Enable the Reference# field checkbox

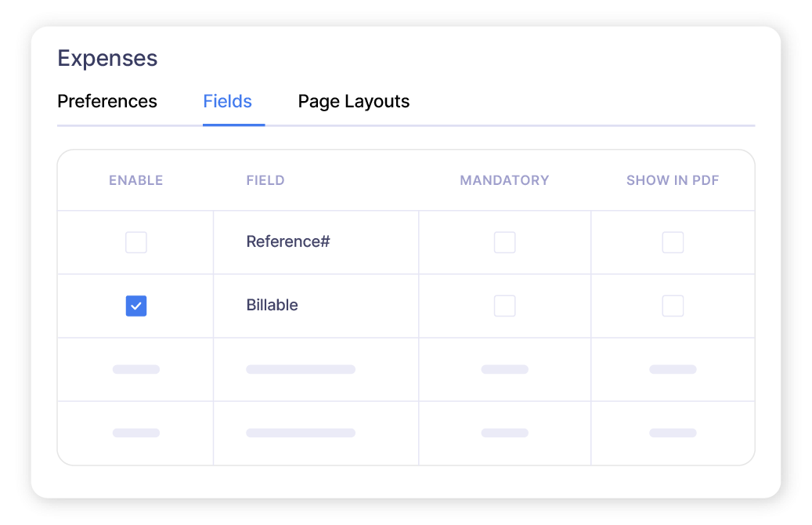pyautogui.click(x=135, y=242)
